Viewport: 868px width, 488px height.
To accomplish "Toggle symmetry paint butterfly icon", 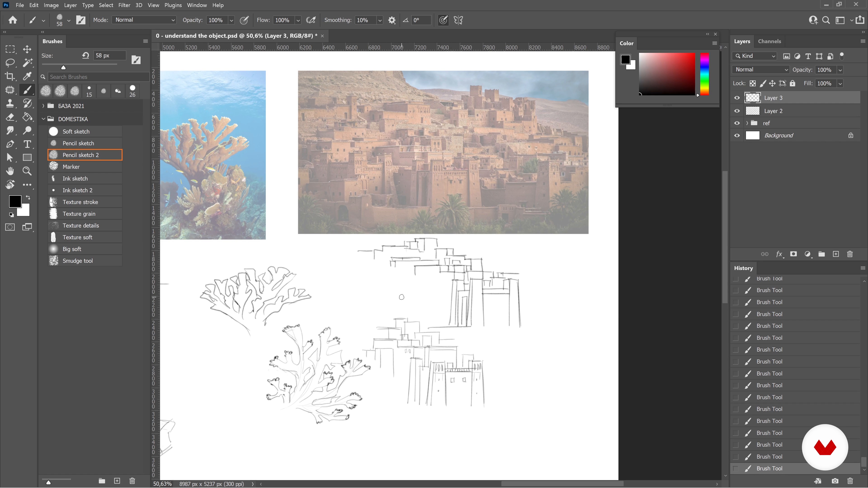I will pos(458,20).
